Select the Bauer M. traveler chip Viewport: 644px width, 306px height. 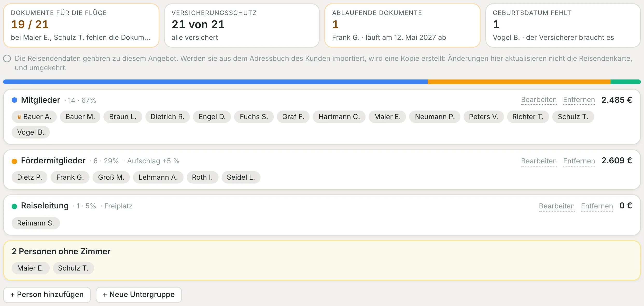point(80,117)
